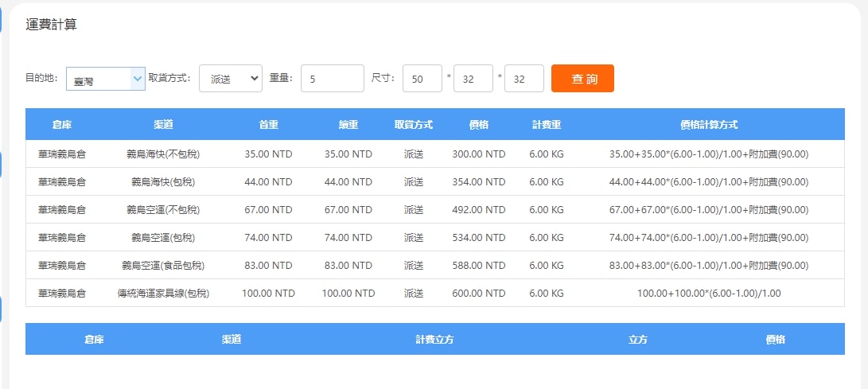Click the 取貨方式 column header in table
The image size is (868, 389).
(414, 125)
